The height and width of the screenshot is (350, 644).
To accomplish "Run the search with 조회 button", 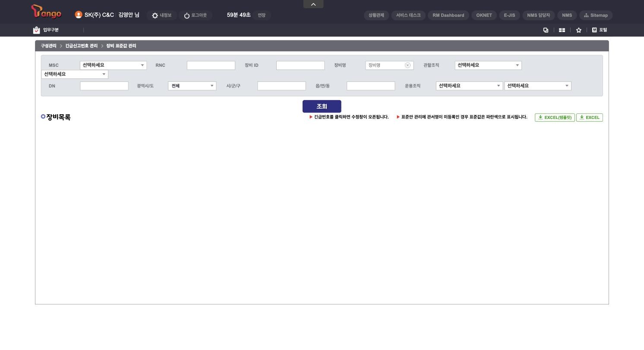I will [322, 106].
